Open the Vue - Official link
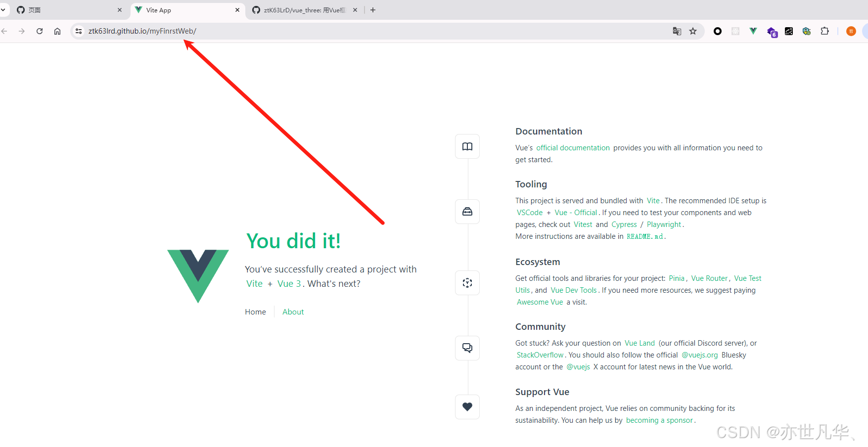The height and width of the screenshot is (447, 868). 576,213
